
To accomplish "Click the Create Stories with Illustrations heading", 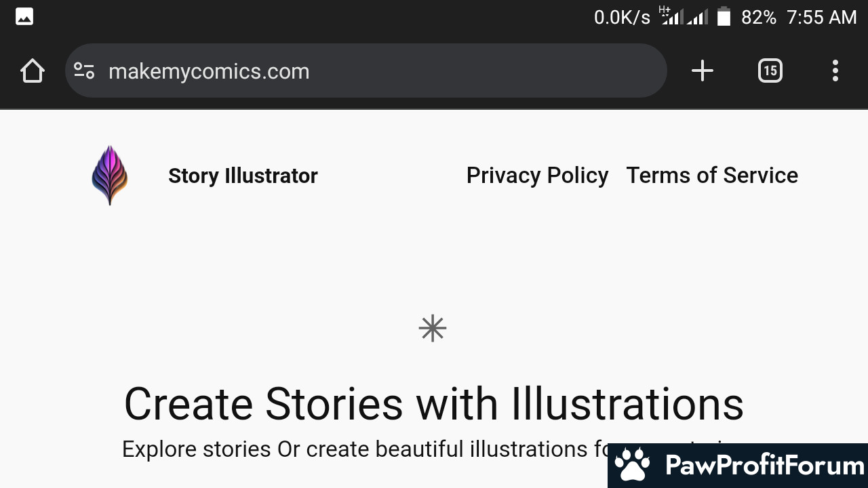I will click(434, 404).
